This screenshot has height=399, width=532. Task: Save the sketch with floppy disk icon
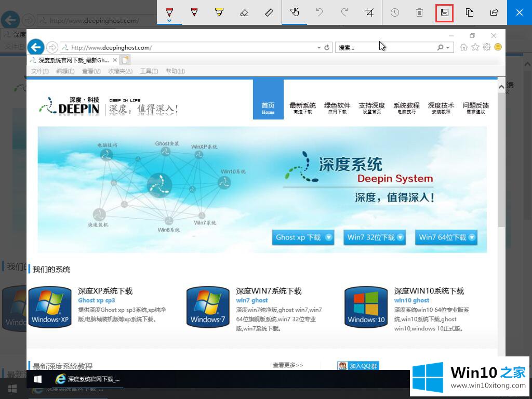tap(445, 12)
